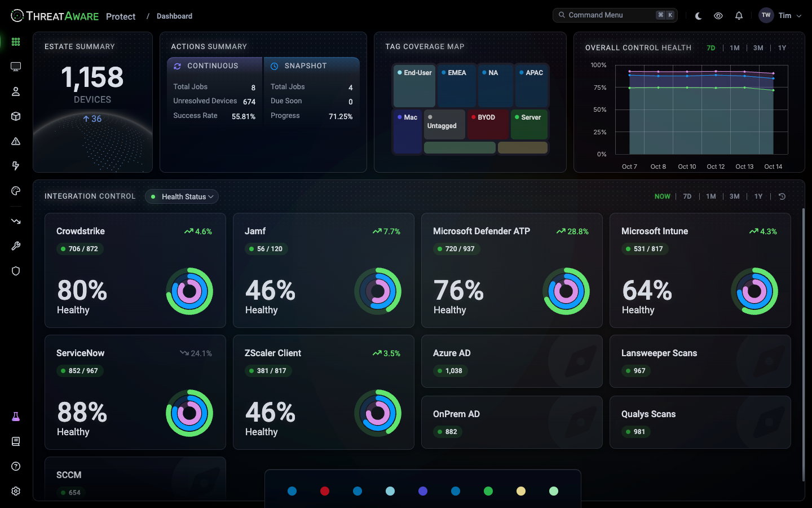Select 1M range in Overall Control Health

(735, 48)
